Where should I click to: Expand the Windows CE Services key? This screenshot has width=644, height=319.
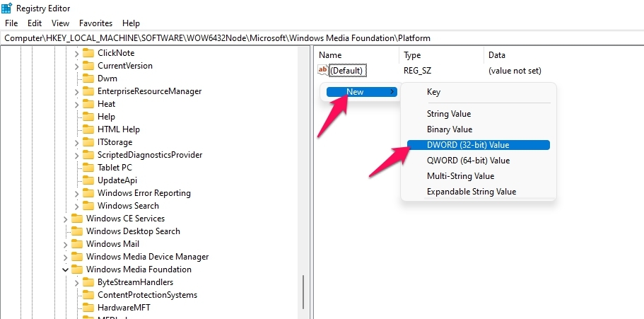(x=65, y=219)
